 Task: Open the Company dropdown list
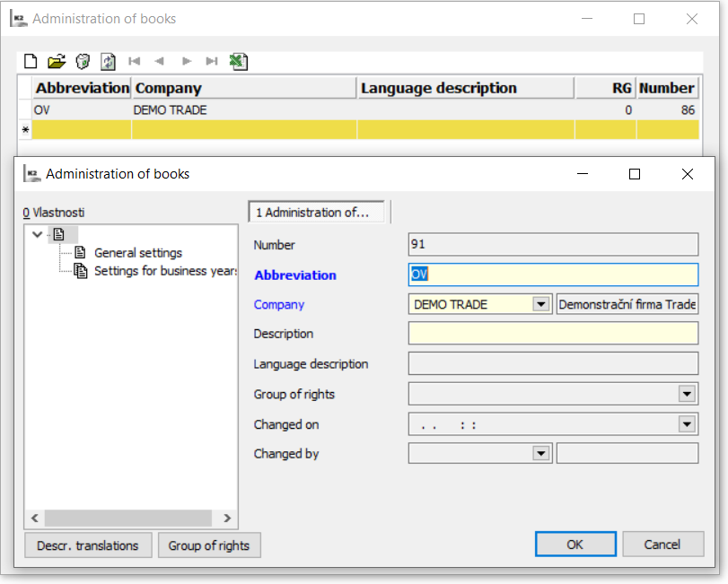[x=540, y=304]
